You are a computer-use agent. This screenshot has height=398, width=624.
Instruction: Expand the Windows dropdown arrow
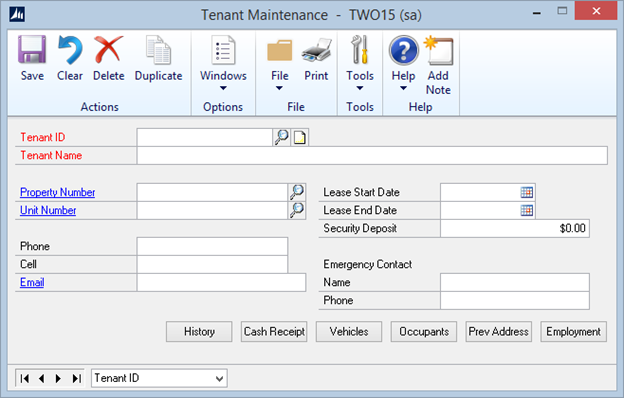223,88
